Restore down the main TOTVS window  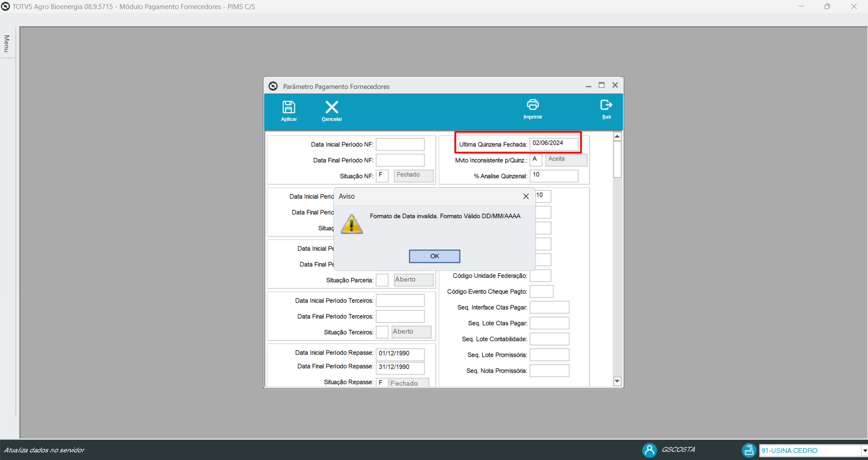[827, 6]
